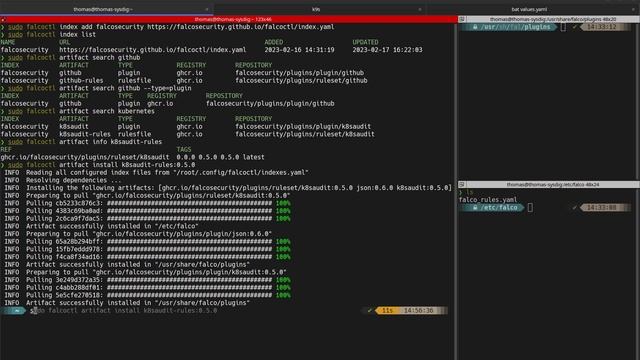Click the github-rules artifact row

184,80
